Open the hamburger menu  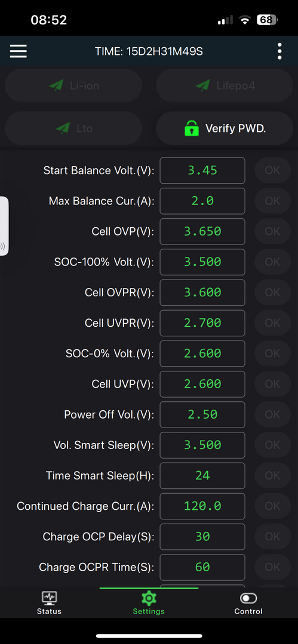(x=19, y=51)
